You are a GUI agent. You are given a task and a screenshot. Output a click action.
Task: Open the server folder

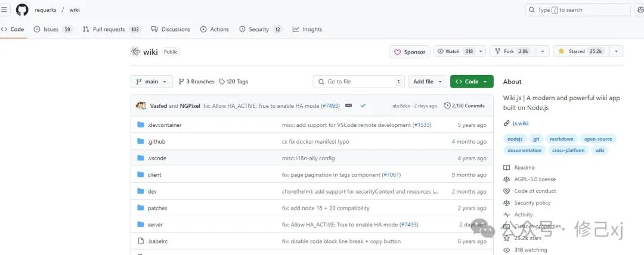pos(155,225)
